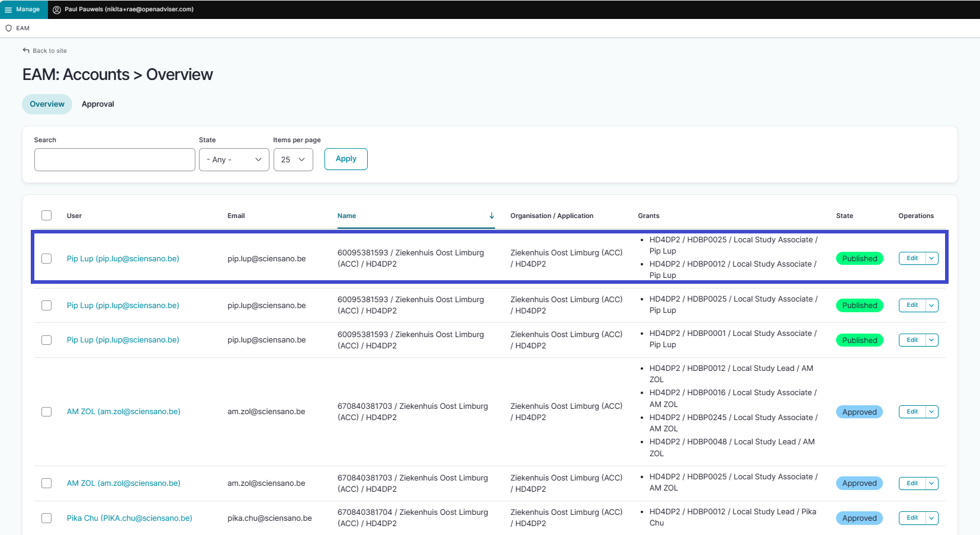980x535 pixels.
Task: Click the Published badge in first row
Action: (859, 258)
